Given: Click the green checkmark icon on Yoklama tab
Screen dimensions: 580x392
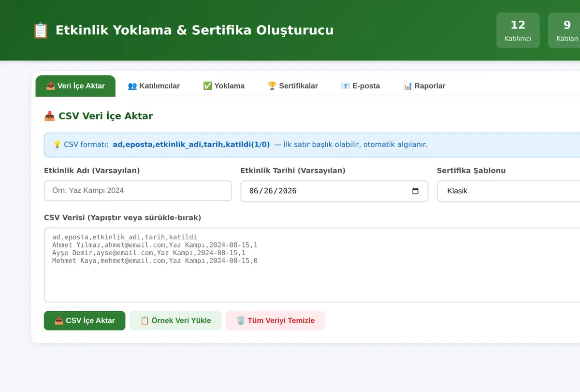Looking at the screenshot, I should pyautogui.click(x=207, y=86).
